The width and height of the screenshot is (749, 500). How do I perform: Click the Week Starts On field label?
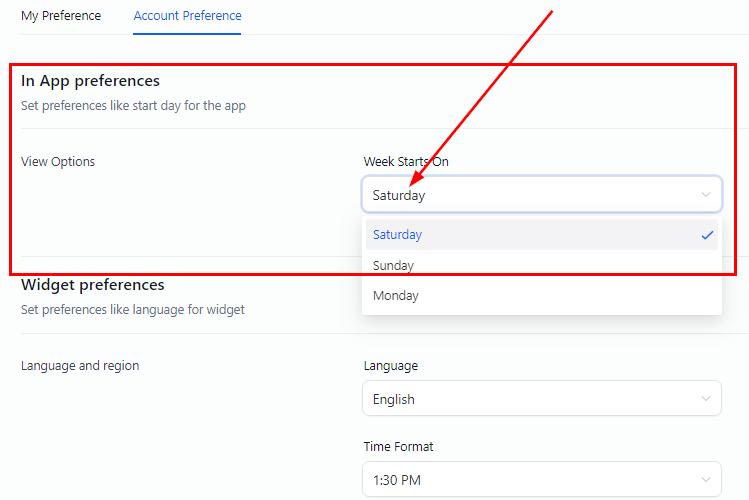pos(406,161)
